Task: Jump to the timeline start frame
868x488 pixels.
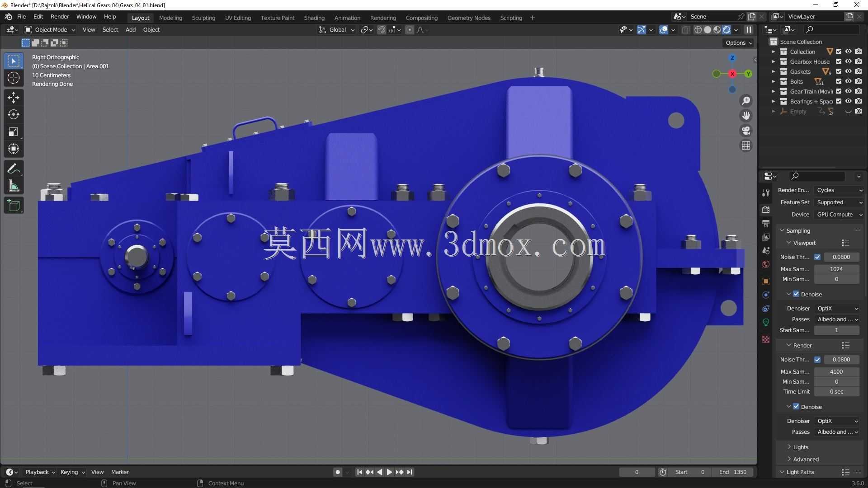Action: (359, 472)
